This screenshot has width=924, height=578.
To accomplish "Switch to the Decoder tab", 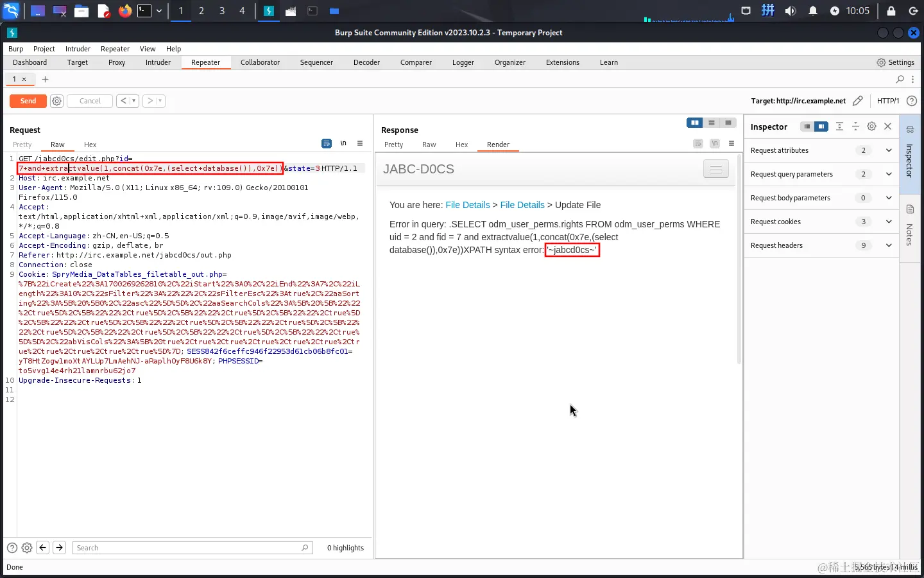I will click(366, 62).
